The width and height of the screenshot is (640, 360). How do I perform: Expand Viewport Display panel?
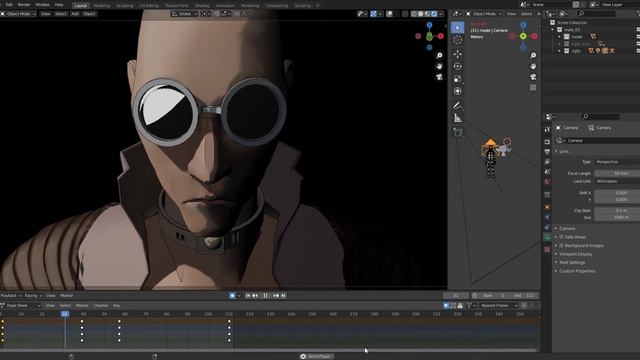click(x=576, y=254)
